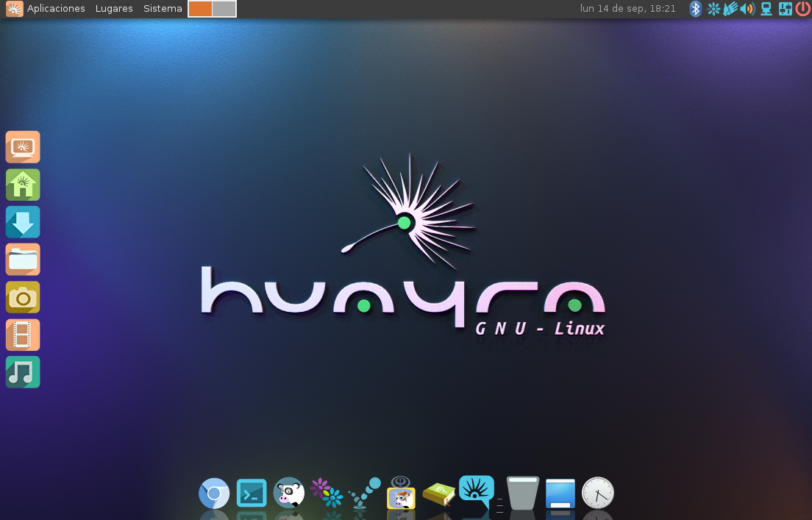This screenshot has width=812, height=520.
Task: Open the green Home folder icon
Action: click(x=23, y=185)
